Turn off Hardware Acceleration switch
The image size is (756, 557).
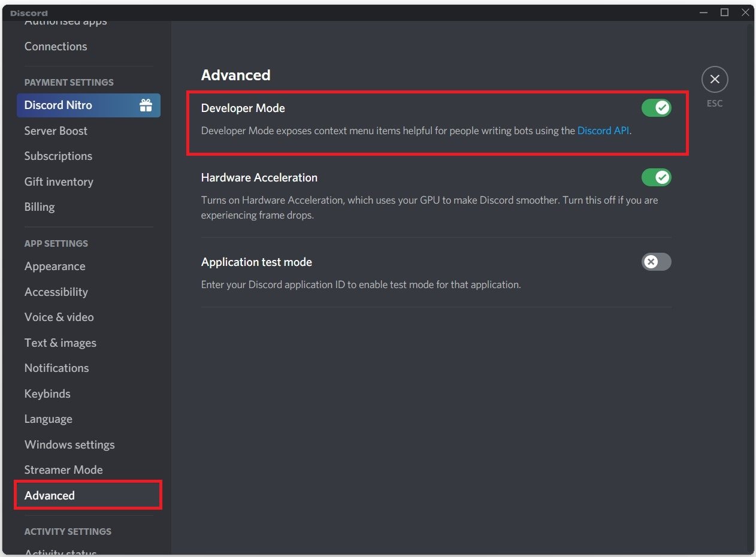coord(656,177)
